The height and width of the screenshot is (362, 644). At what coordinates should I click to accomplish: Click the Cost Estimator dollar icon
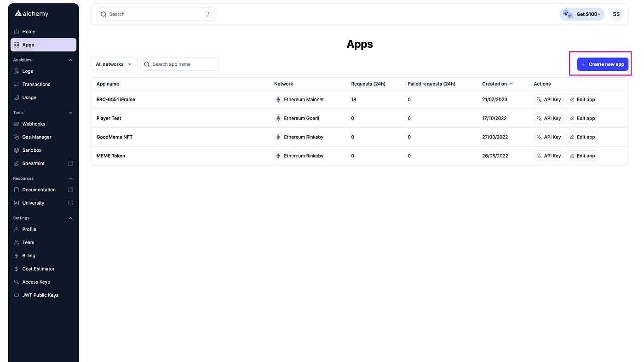click(x=17, y=269)
